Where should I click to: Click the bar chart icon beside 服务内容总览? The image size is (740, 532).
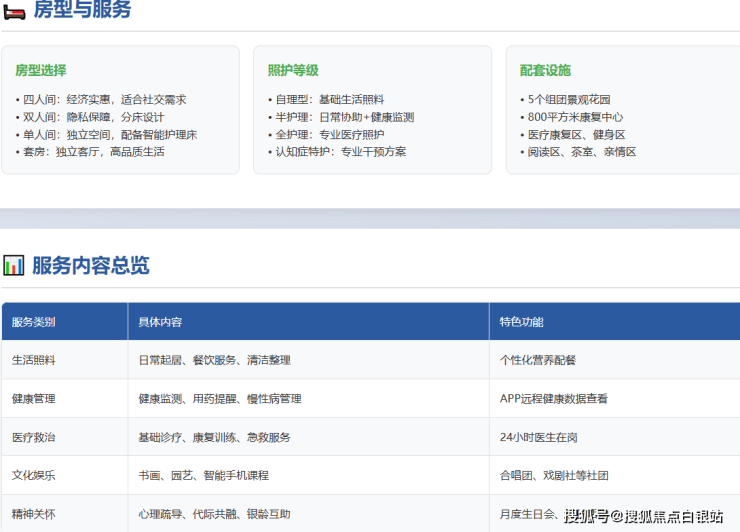14,265
